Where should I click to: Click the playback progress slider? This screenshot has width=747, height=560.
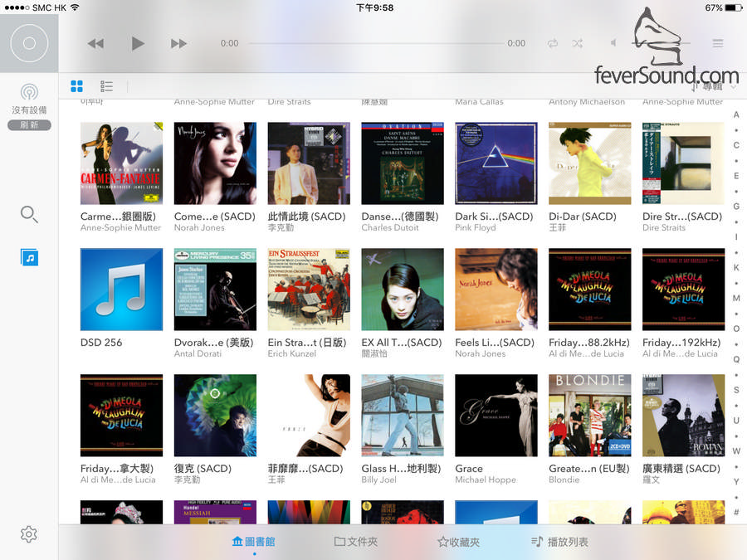(x=375, y=43)
